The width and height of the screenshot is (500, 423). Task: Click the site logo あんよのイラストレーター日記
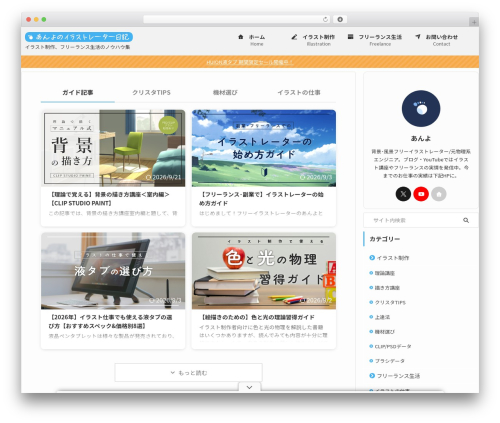click(x=79, y=37)
